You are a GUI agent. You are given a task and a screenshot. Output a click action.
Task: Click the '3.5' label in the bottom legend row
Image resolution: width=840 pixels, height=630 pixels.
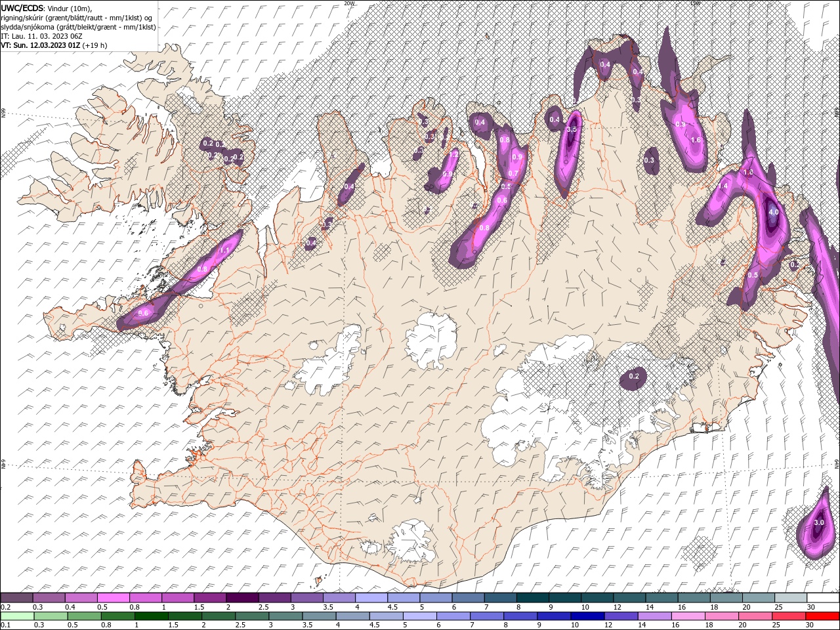[307, 625]
